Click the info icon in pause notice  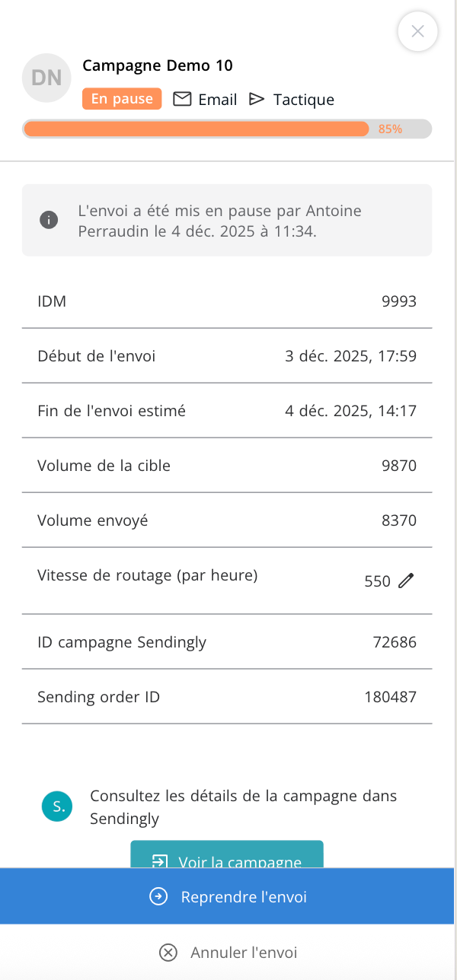49,220
